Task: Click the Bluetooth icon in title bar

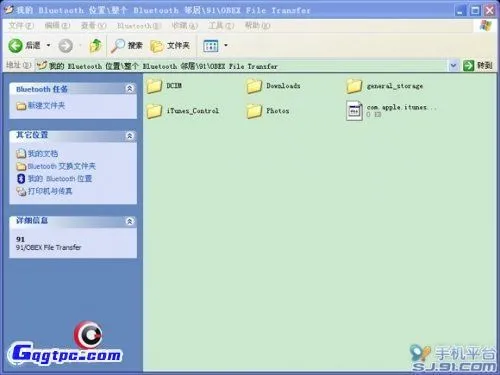Action: click(x=8, y=10)
